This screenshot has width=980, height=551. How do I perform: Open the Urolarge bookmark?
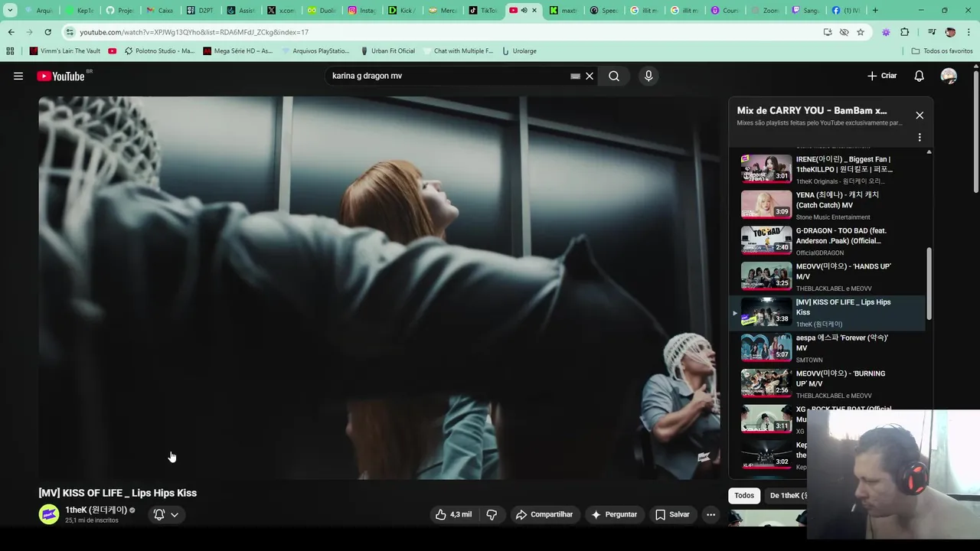(519, 51)
